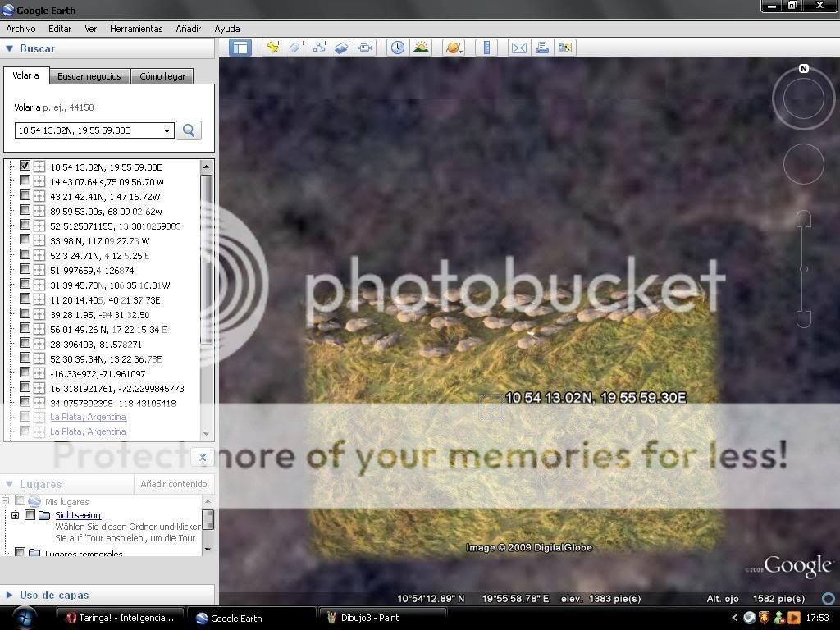This screenshot has width=840, height=630.
Task: Open the Añadir menu
Action: [189, 29]
